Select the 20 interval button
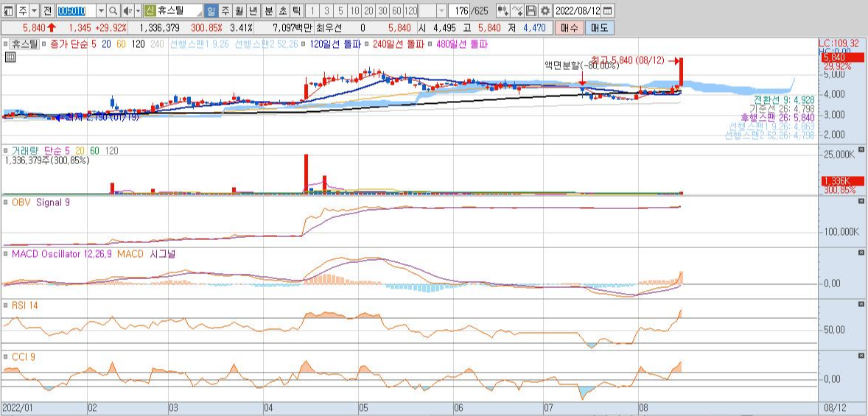The image size is (868, 416). pyautogui.click(x=368, y=10)
